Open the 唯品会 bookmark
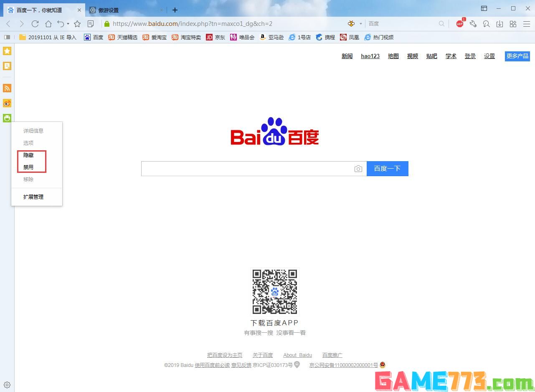Screen dimensions: 535x392 pos(242,37)
